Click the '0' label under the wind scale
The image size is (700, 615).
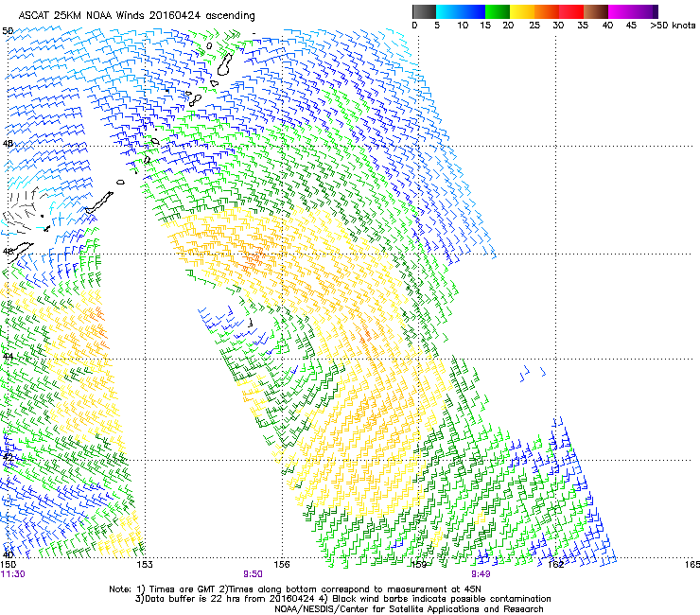(x=414, y=26)
